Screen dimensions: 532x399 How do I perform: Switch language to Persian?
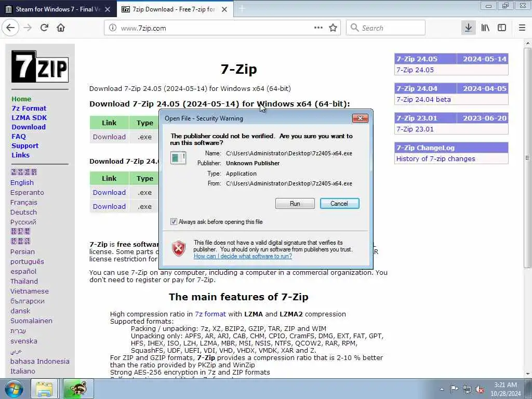[x=22, y=252]
